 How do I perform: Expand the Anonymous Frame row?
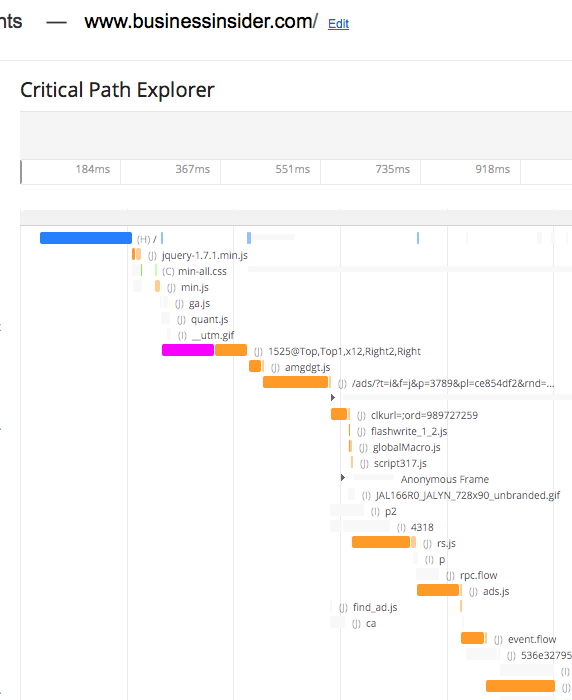342,478
